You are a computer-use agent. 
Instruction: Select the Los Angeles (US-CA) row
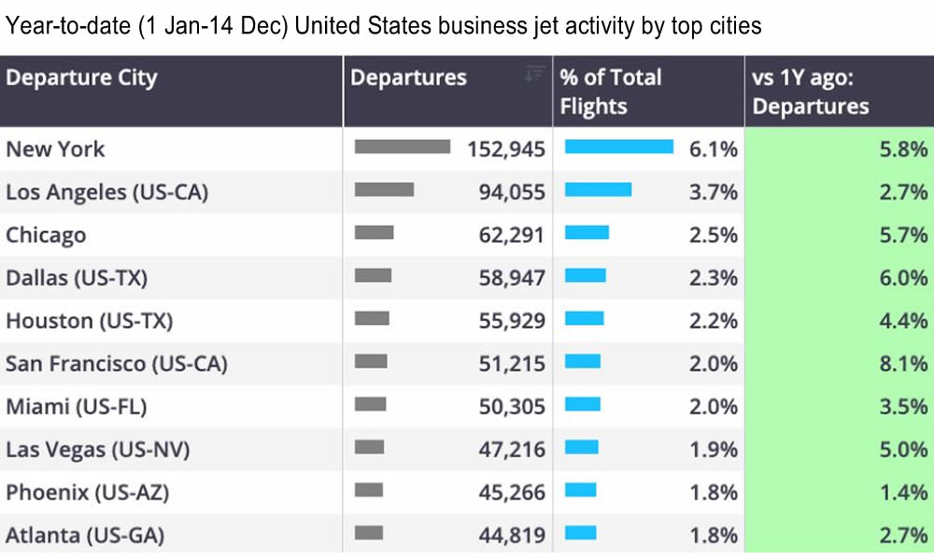(x=106, y=192)
